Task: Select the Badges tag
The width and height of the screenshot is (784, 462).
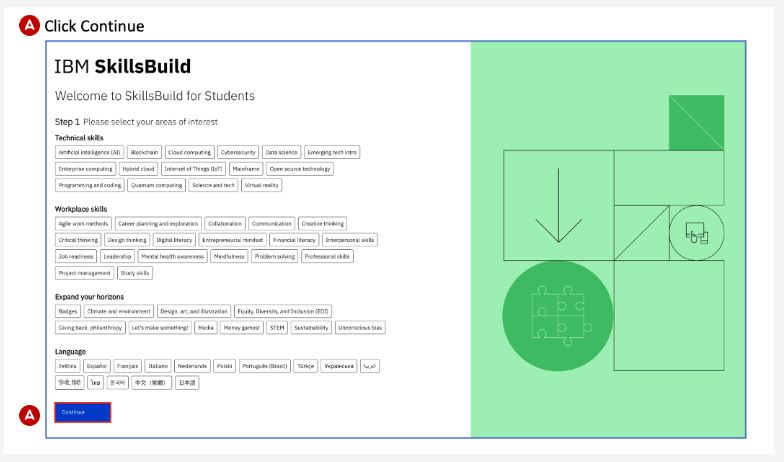Action: coord(68,312)
